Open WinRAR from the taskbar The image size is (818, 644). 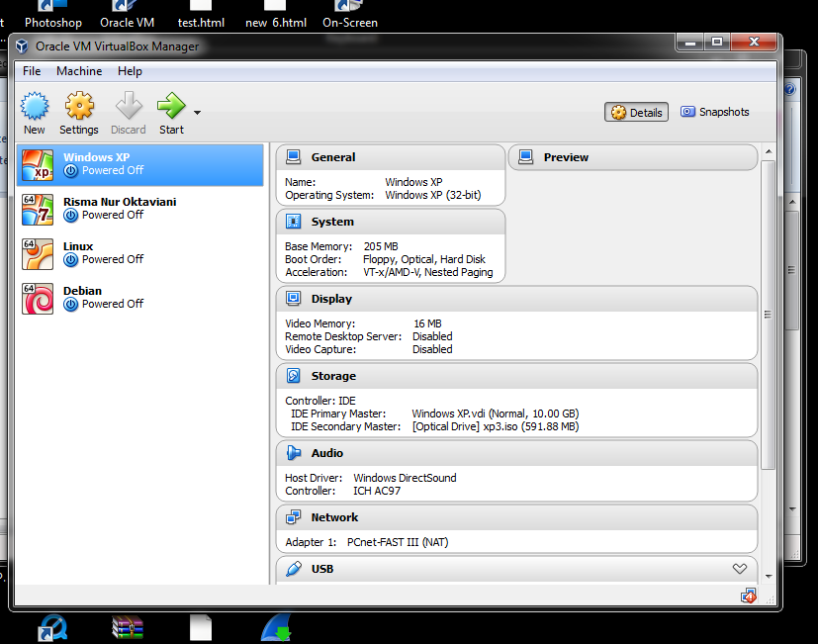click(127, 625)
